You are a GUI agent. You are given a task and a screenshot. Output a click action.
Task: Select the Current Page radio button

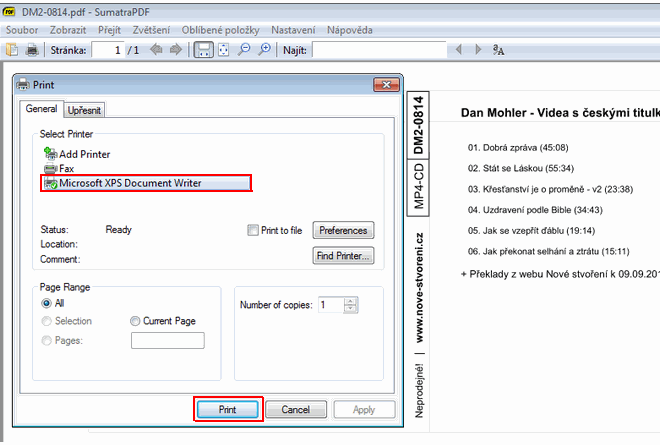[135, 321]
